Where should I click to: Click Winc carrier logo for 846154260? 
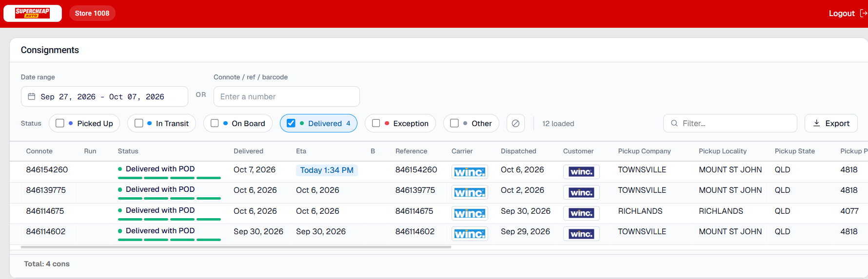pyautogui.click(x=470, y=172)
